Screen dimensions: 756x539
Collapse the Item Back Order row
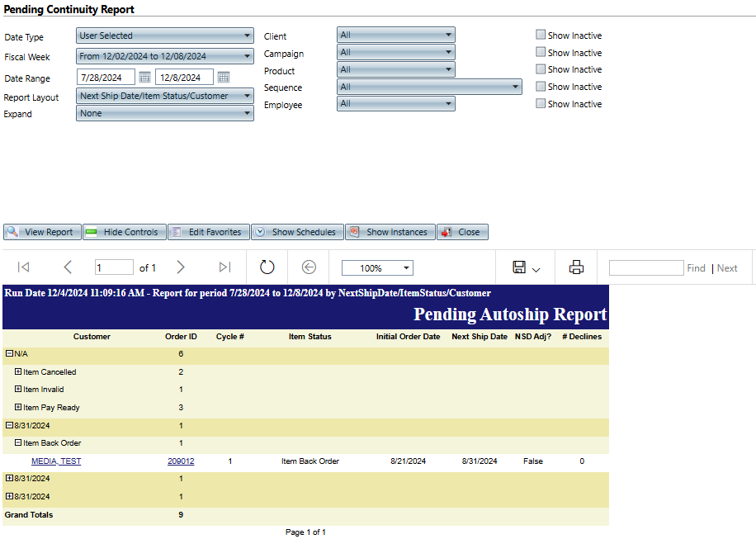[x=18, y=442]
